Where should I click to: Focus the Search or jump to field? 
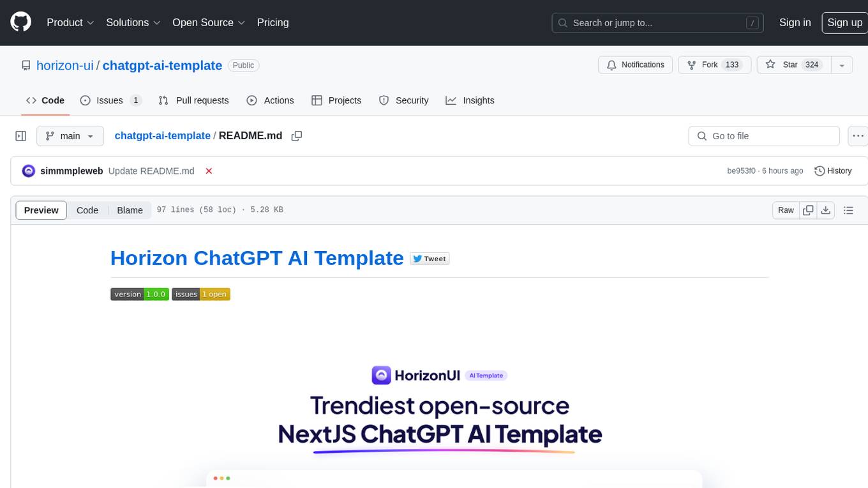(658, 23)
